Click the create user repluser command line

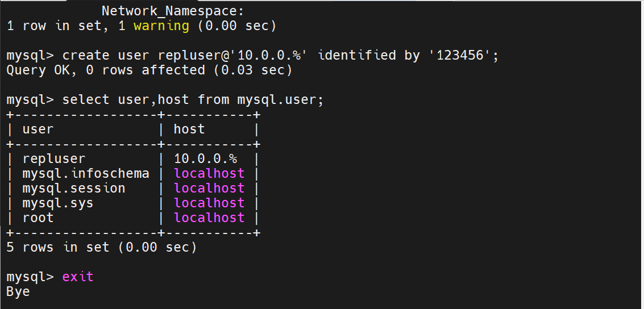pos(252,56)
